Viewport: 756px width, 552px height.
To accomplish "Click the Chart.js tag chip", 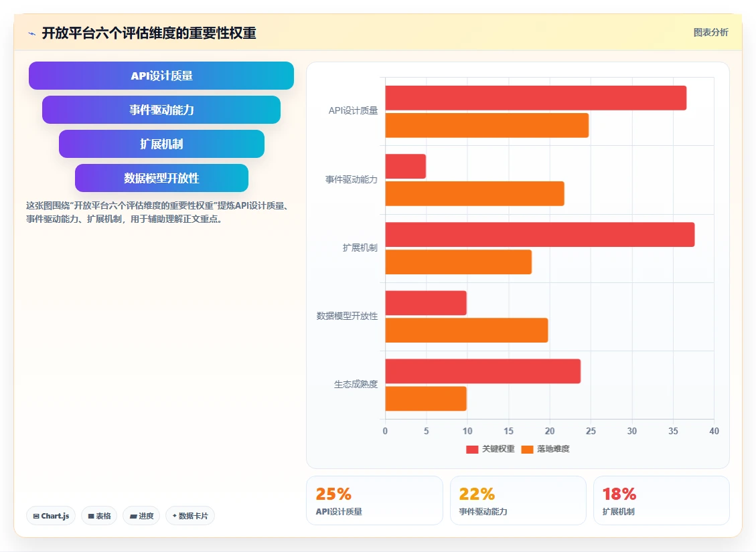I will (51, 516).
